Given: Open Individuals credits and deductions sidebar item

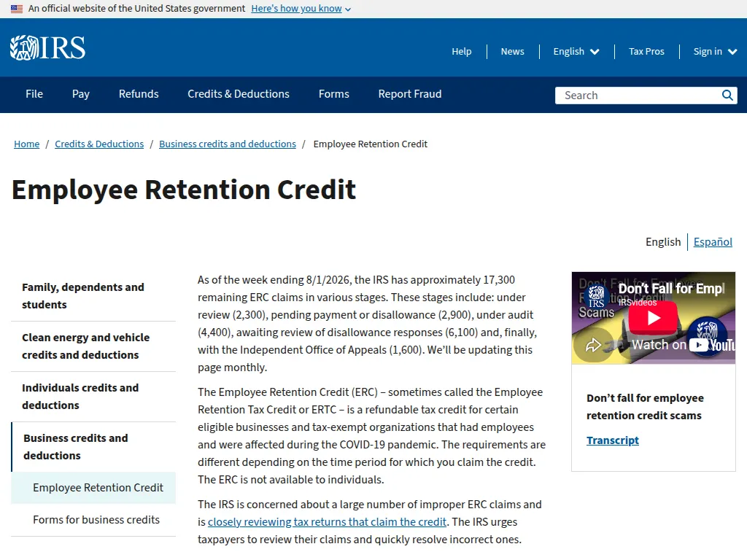Looking at the screenshot, I should (x=93, y=396).
